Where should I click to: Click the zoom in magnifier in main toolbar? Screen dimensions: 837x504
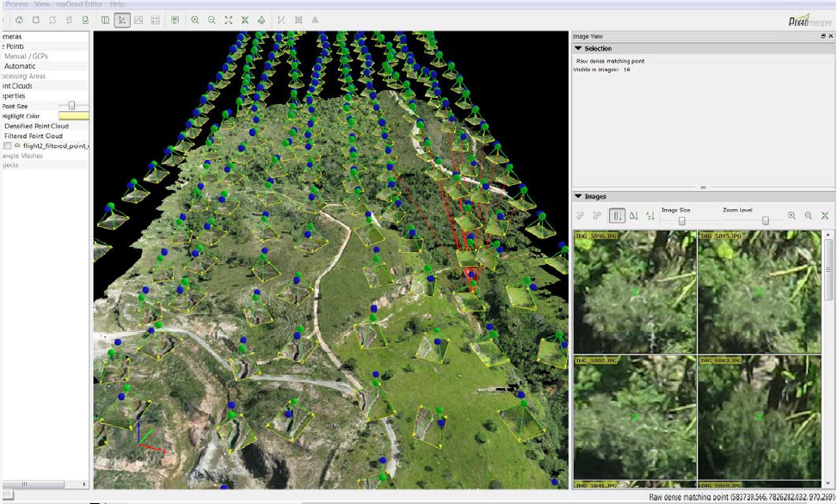[195, 20]
